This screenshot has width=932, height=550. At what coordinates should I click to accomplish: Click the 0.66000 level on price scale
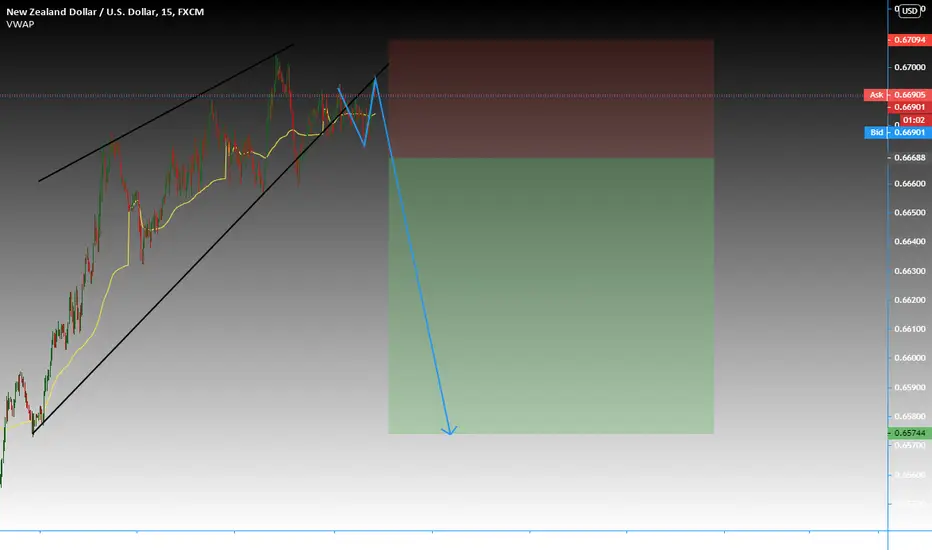tap(909, 358)
